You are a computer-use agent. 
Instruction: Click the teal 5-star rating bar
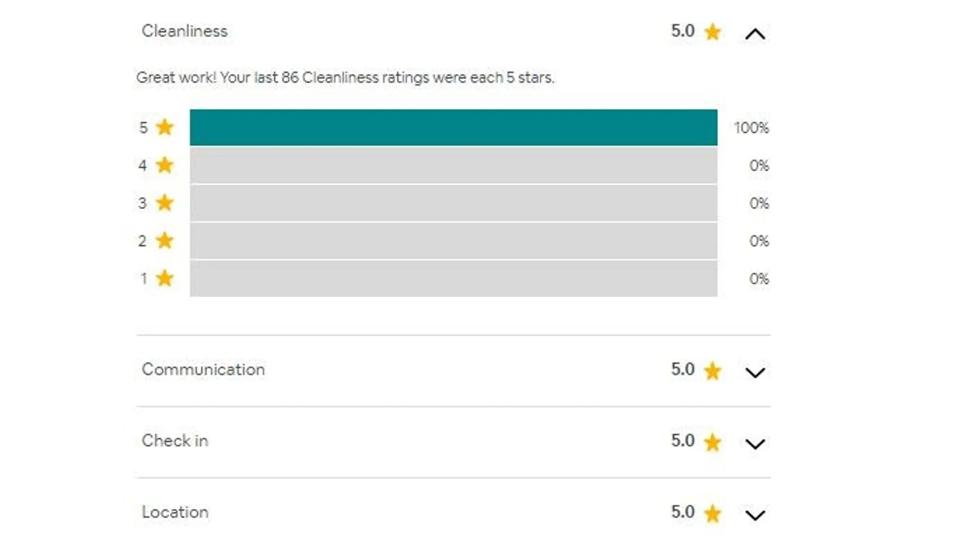pyautogui.click(x=453, y=128)
